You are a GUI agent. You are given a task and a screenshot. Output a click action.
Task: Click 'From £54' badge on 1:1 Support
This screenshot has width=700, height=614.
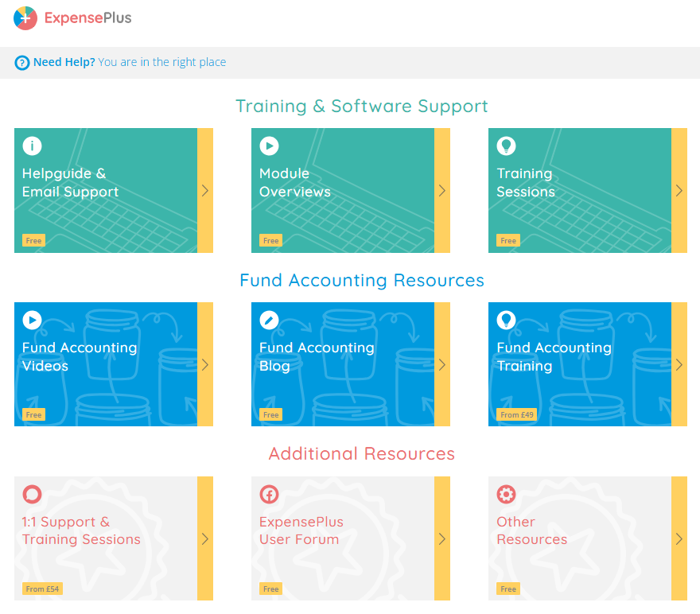click(42, 589)
